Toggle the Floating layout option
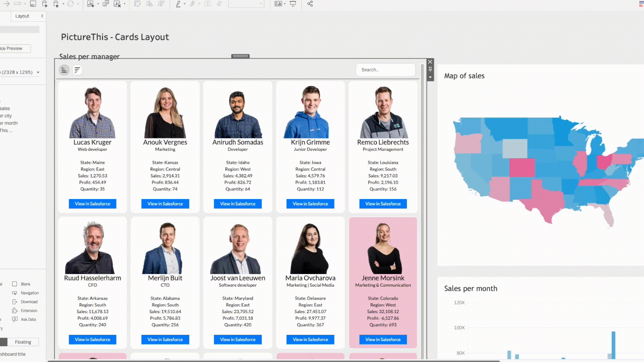The height and width of the screenshot is (362, 644). point(23,342)
